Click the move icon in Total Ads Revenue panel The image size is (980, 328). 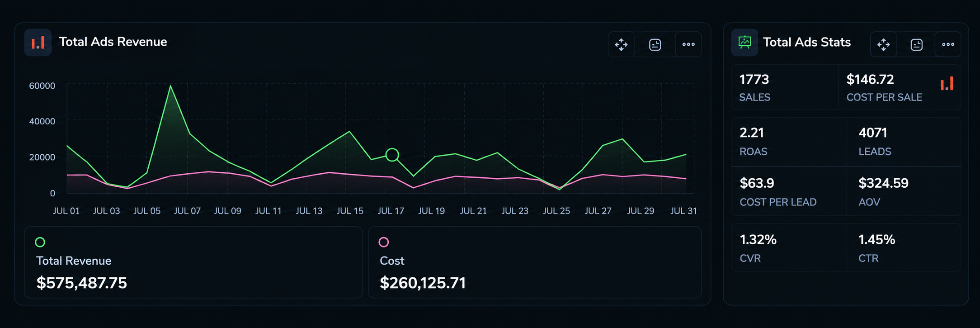point(622,44)
